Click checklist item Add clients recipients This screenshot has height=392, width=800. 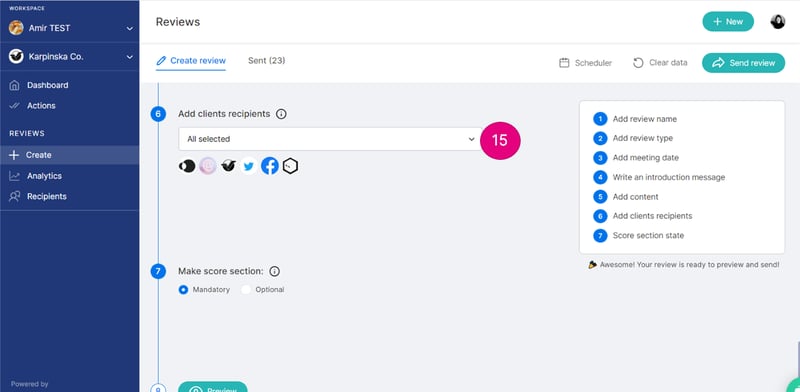click(652, 216)
